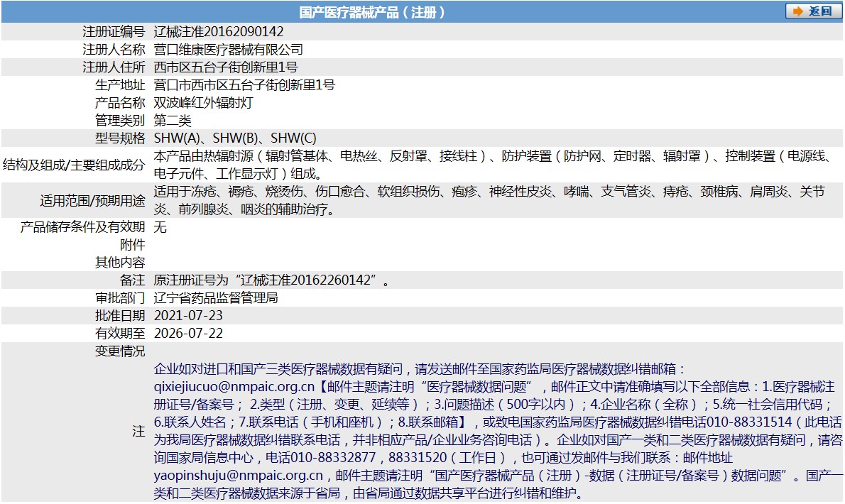845x504 pixels.
Task: Select registrant name 营口维康医疗器械有限公司
Action: click(x=228, y=50)
